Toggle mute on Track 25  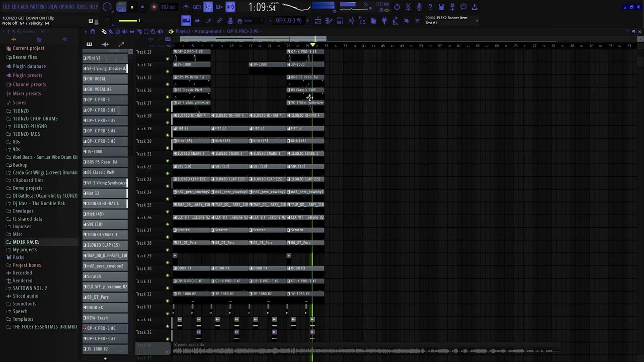pos(168,211)
